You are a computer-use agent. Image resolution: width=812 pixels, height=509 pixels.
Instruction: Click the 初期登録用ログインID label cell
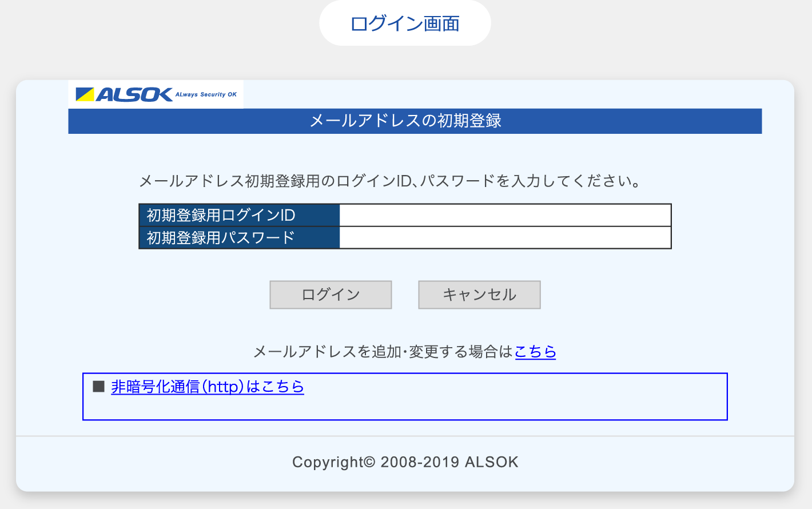[239, 216]
